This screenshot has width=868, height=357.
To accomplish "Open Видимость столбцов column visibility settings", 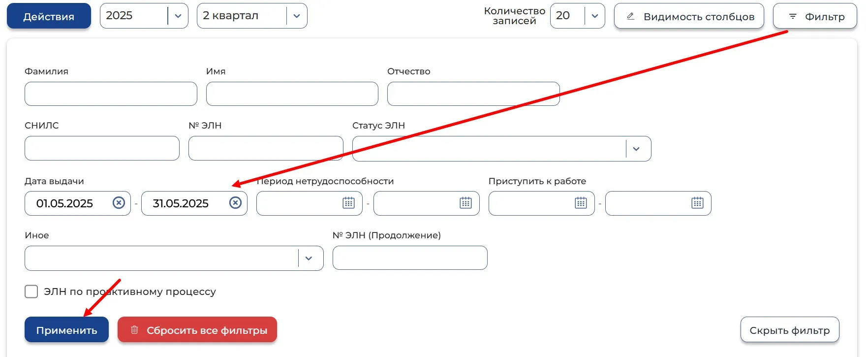I will 689,16.
